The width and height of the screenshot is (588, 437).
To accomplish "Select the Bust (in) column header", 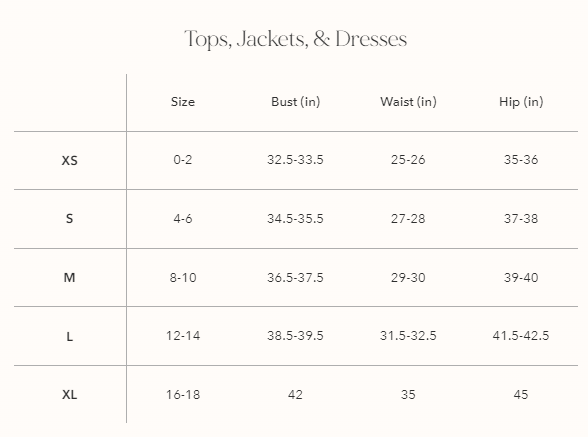I will [296, 102].
